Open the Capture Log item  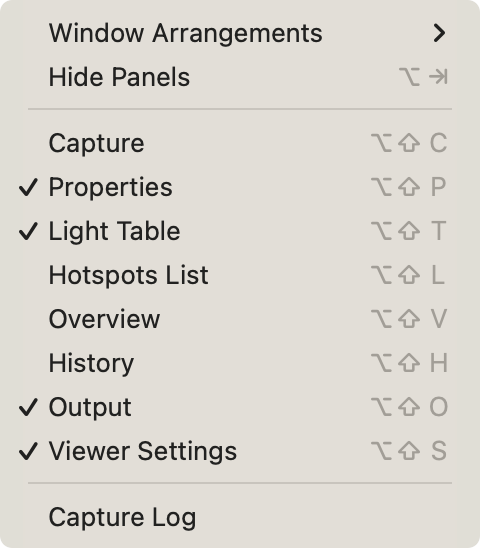(240, 517)
